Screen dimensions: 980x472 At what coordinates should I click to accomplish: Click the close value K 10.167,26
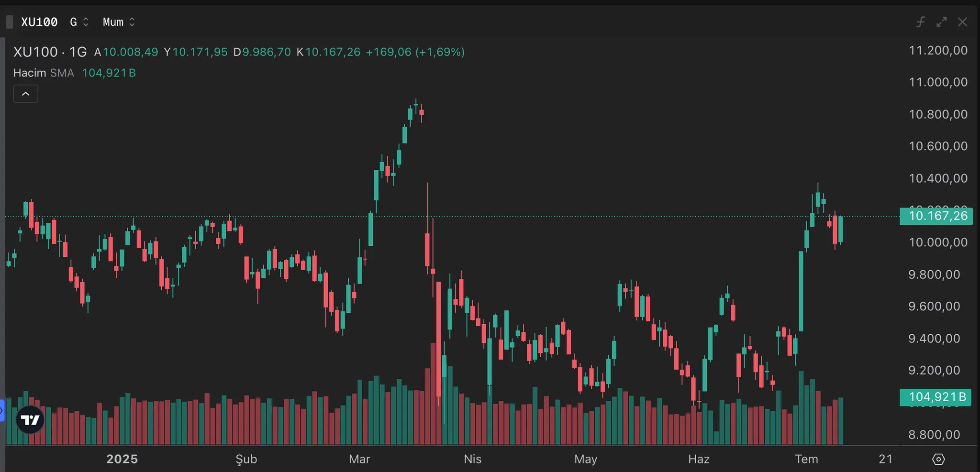coord(328,52)
